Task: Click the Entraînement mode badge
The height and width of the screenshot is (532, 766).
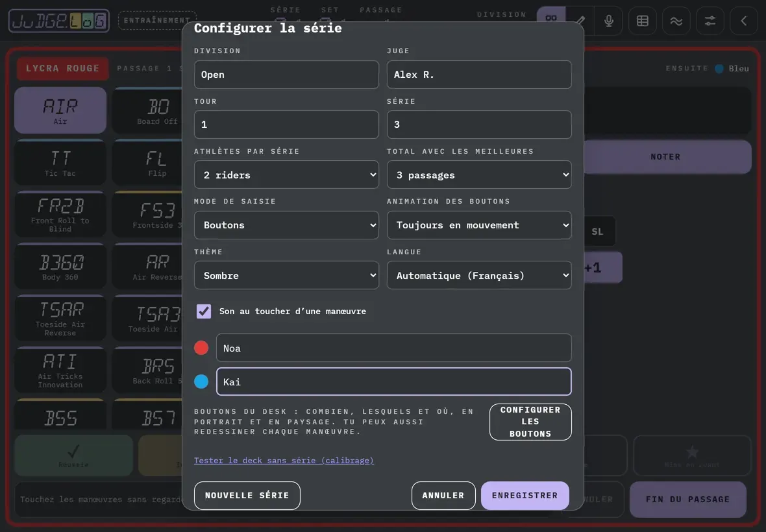Action: click(157, 21)
